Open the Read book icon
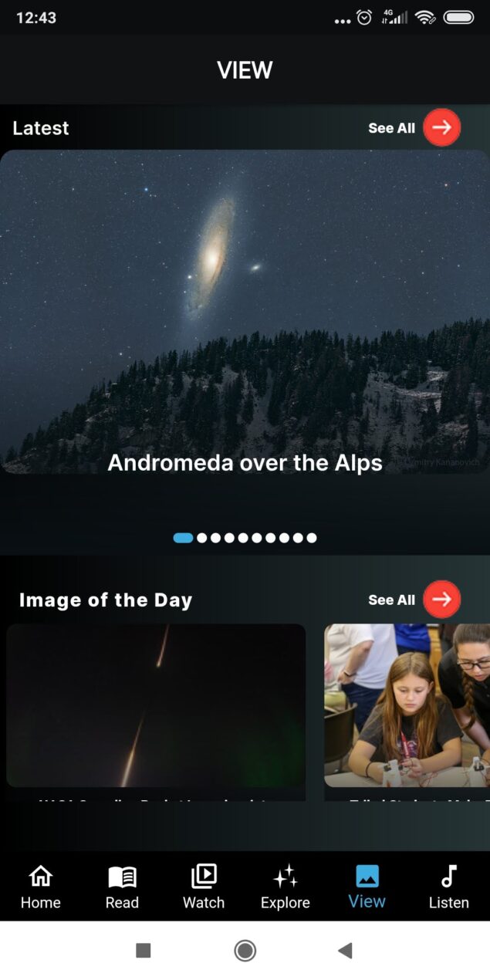This screenshot has height=980, width=490. coord(122,877)
